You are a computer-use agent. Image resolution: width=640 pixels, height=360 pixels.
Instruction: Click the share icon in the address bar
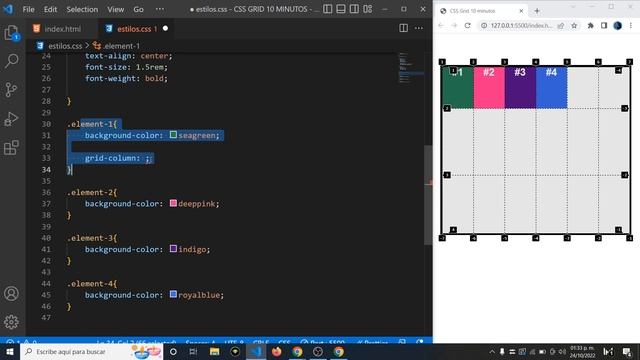(x=561, y=25)
